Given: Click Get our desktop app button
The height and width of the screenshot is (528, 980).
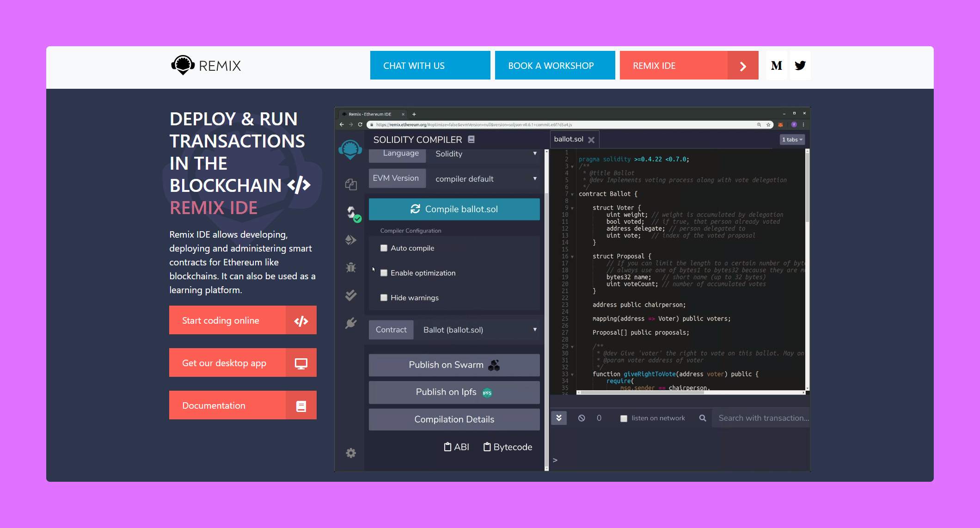Looking at the screenshot, I should pyautogui.click(x=243, y=362).
